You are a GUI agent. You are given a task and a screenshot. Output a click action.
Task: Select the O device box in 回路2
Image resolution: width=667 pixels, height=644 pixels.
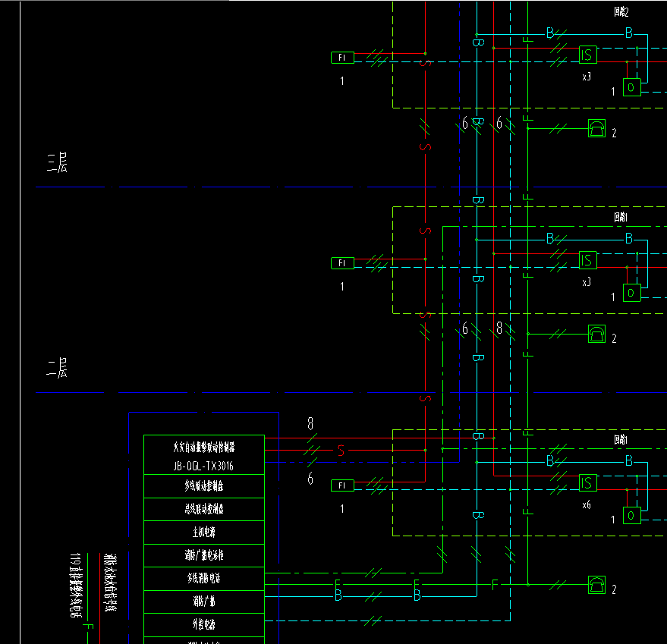pos(631,87)
